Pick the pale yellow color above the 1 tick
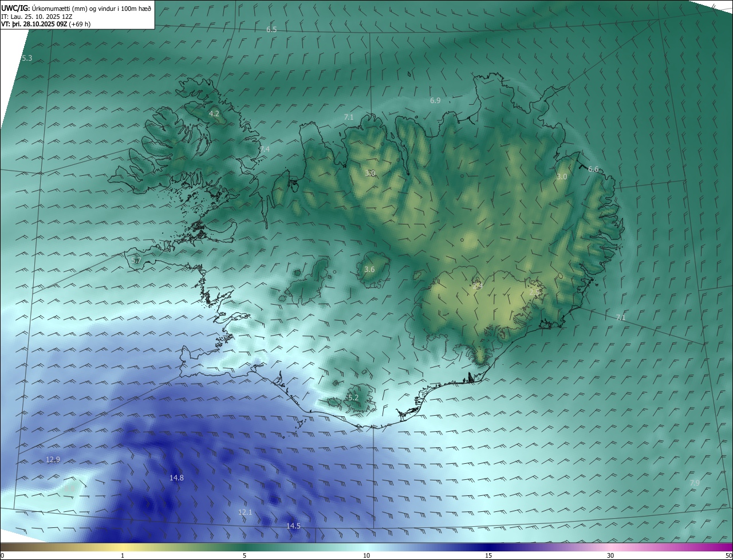Screen dimensions: 733x560 123,547
